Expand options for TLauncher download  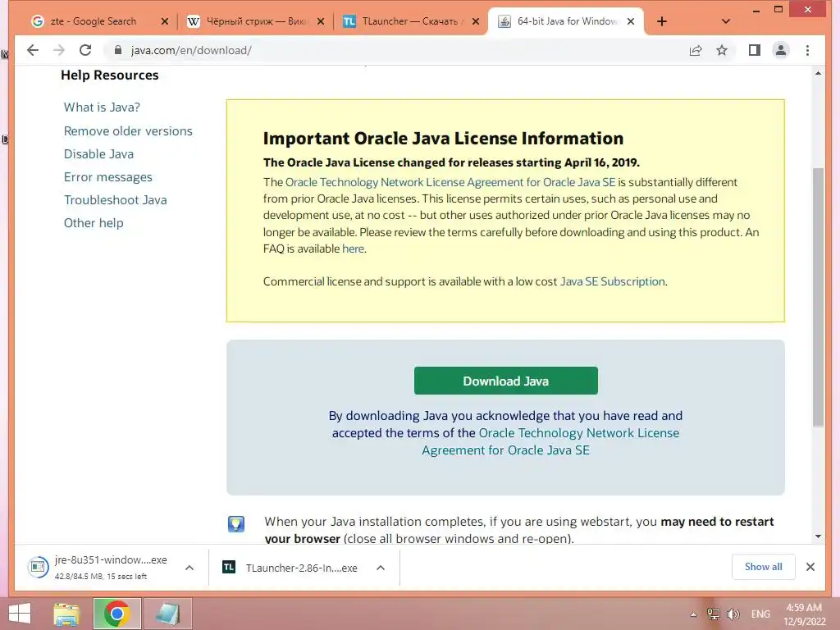381,568
